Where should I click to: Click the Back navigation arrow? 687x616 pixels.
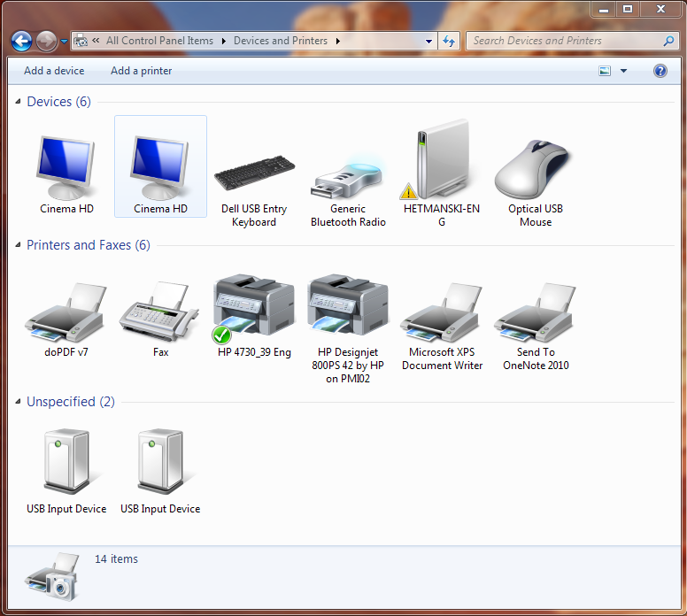pyautogui.click(x=21, y=42)
